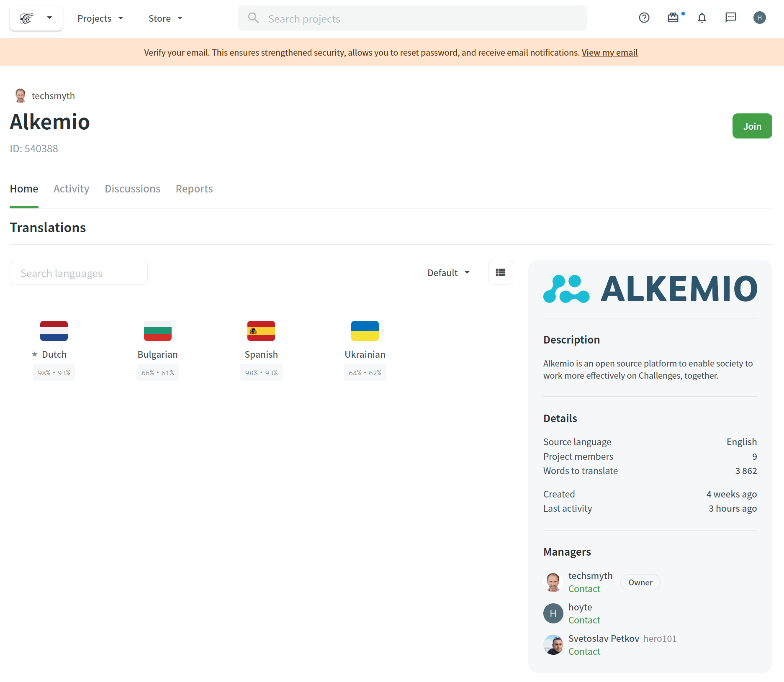Open the Reports tab
The height and width of the screenshot is (682, 784).
[194, 189]
